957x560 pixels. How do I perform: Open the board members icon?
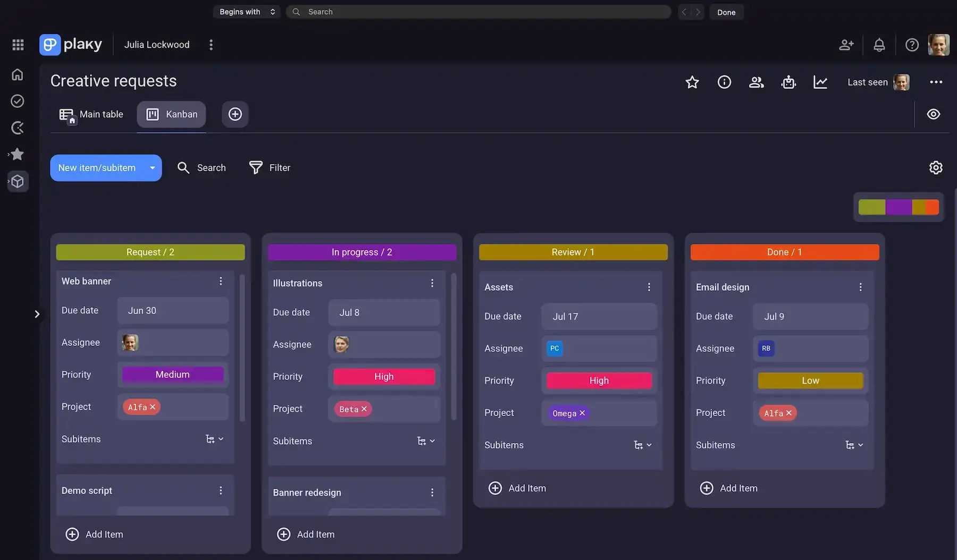coord(756,82)
